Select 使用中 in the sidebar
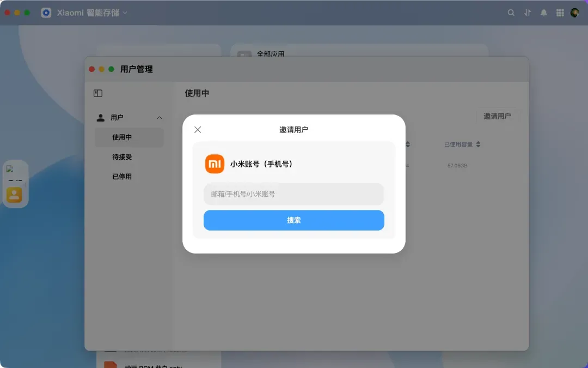The width and height of the screenshot is (588, 368). tap(129, 137)
